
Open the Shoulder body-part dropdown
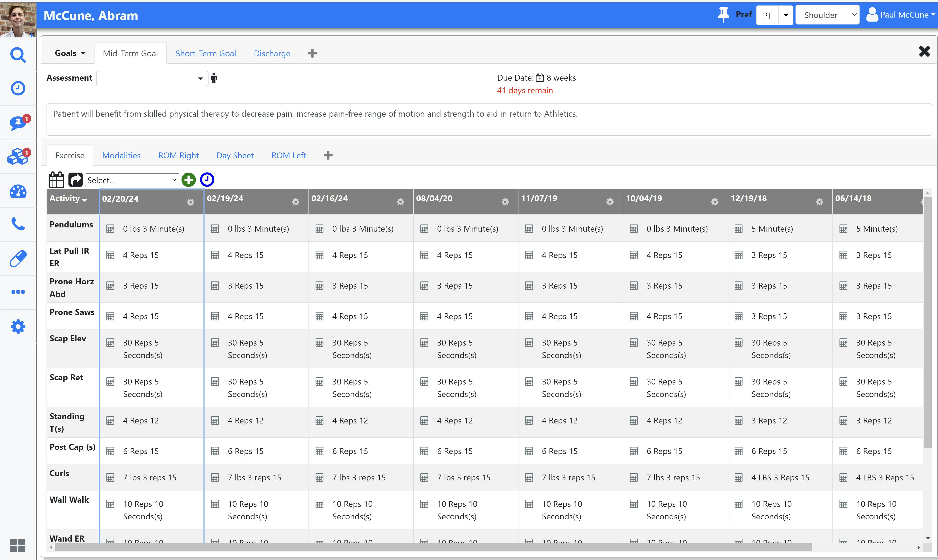(827, 15)
